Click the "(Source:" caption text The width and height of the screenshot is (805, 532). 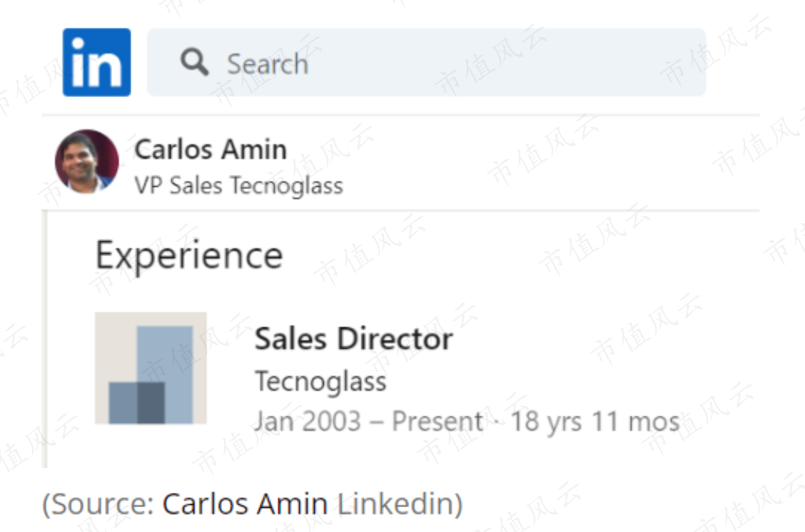click(x=98, y=503)
